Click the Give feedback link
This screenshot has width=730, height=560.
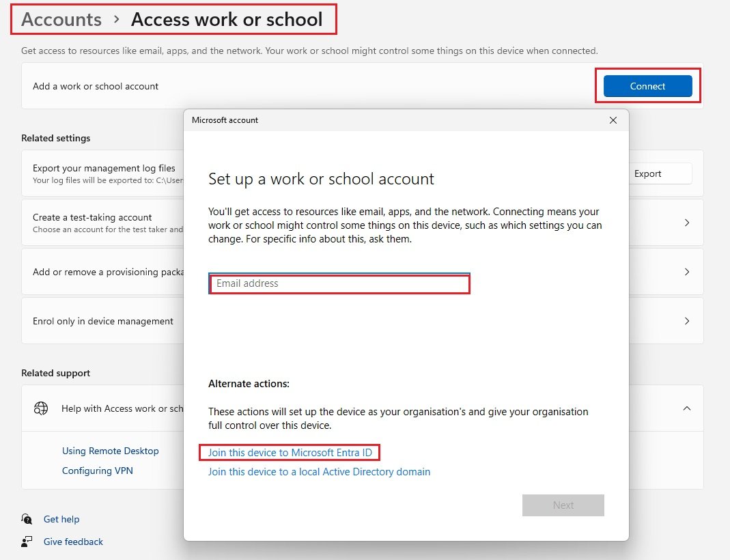coord(73,542)
